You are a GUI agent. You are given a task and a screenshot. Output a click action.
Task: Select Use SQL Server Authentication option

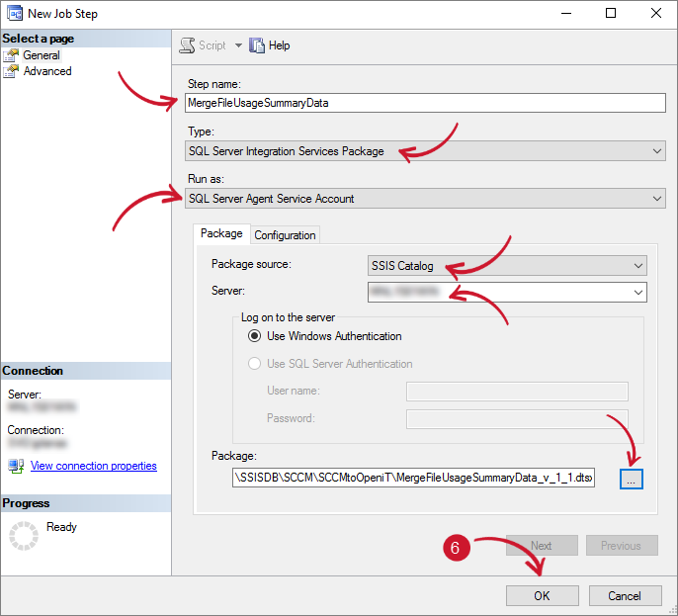[255, 364]
